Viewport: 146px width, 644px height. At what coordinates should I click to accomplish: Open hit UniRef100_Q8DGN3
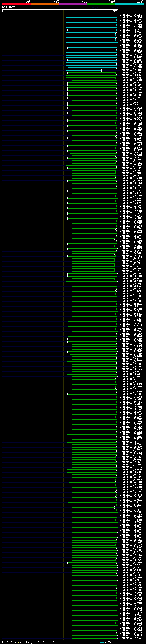point(131,93)
